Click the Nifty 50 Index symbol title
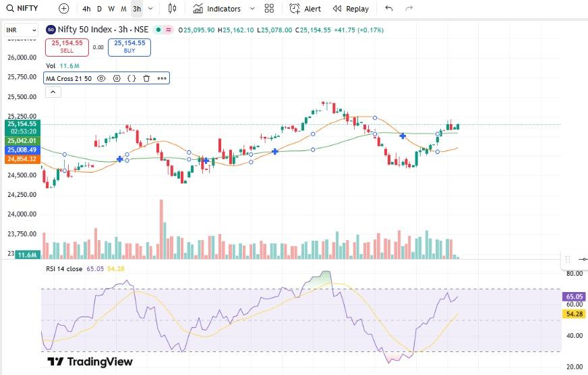The image size is (588, 375). [102, 30]
